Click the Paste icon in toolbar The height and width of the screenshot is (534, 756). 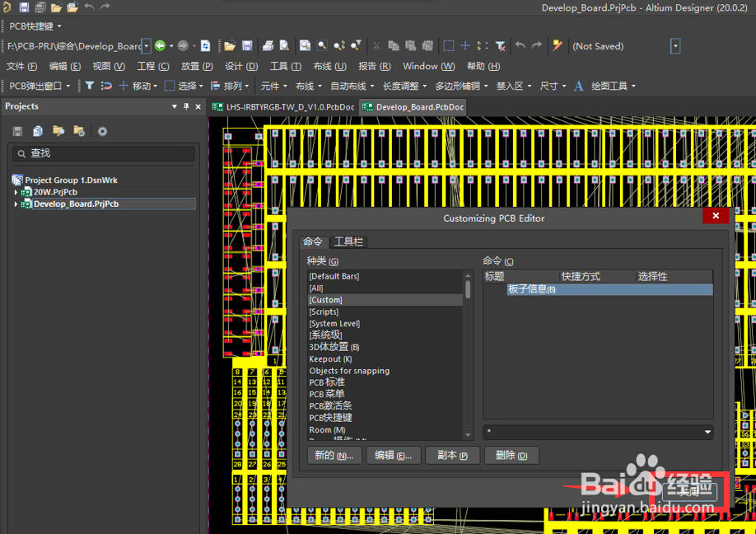point(410,46)
